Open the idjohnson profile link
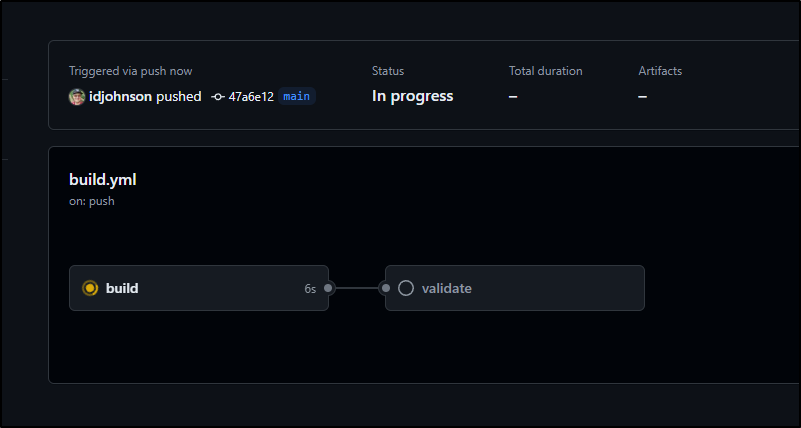801x428 pixels. pos(120,97)
